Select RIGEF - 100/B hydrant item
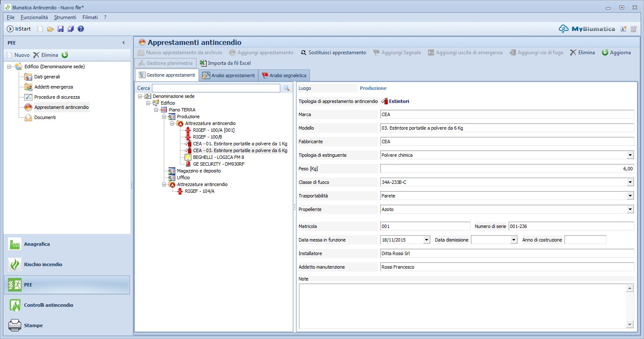The height and width of the screenshot is (339, 644). click(207, 137)
